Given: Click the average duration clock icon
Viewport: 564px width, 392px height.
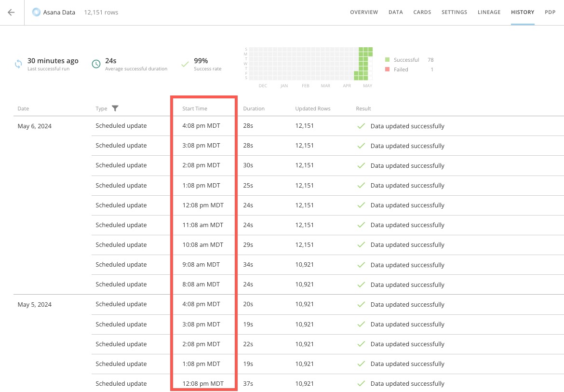Looking at the screenshot, I should pyautogui.click(x=96, y=64).
